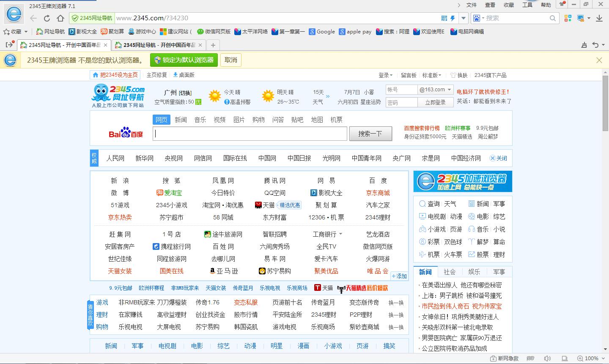Open 影视大全 bookmark in bookmarks bar
609x364 pixels.
83,32
